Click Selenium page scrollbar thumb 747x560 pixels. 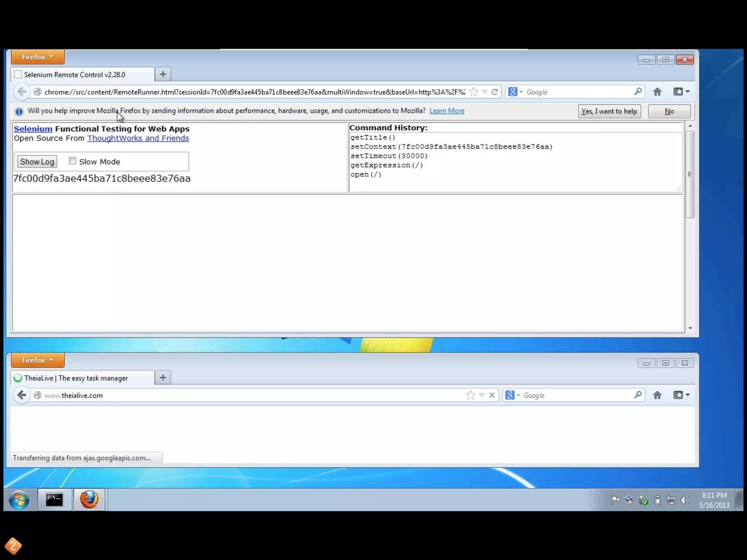[x=690, y=174]
